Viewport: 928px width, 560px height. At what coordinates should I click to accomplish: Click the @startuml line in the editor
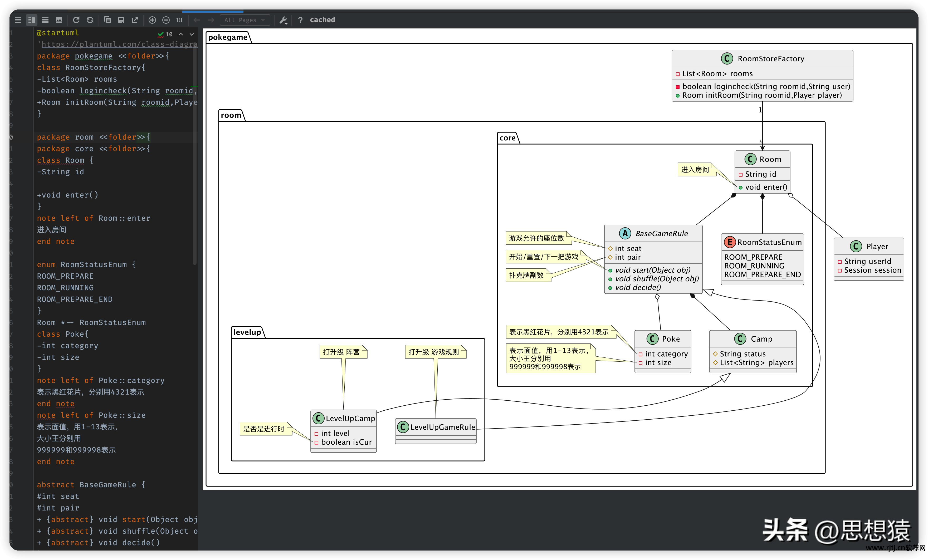(58, 33)
